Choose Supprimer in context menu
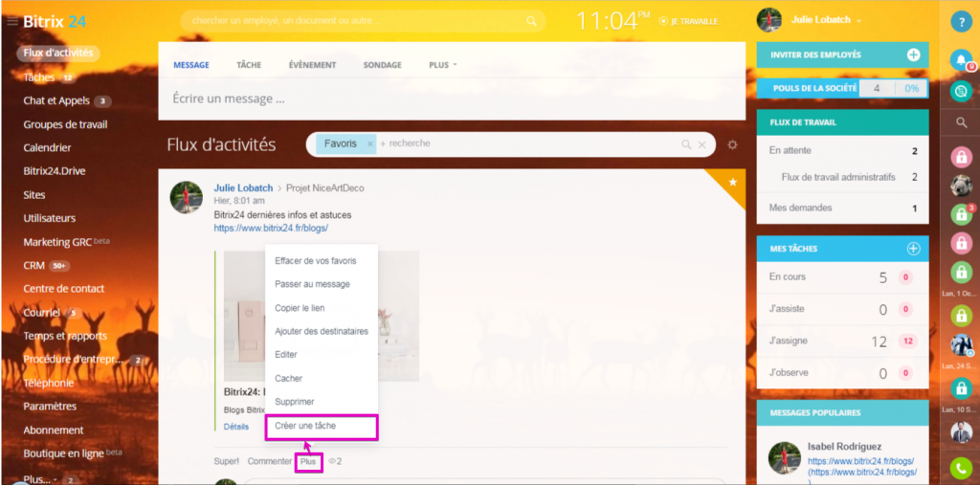 pyautogui.click(x=295, y=401)
